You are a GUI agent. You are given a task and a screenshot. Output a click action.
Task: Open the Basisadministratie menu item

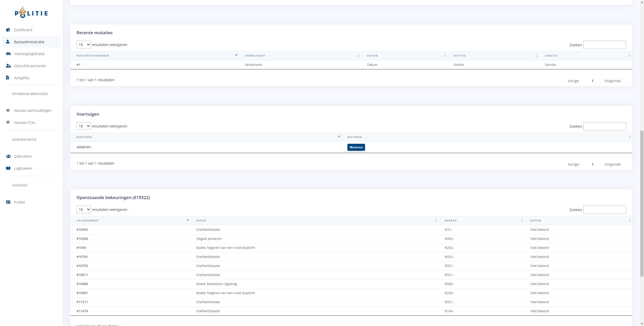coord(29,42)
